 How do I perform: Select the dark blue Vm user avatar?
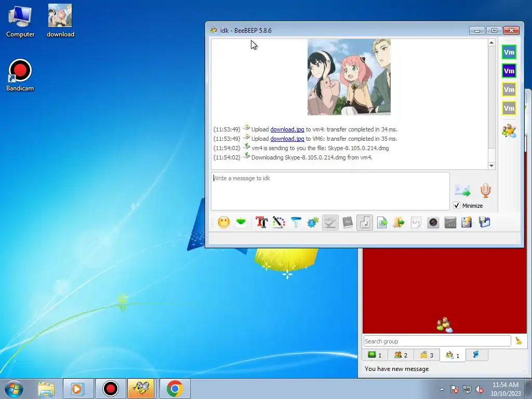[509, 71]
